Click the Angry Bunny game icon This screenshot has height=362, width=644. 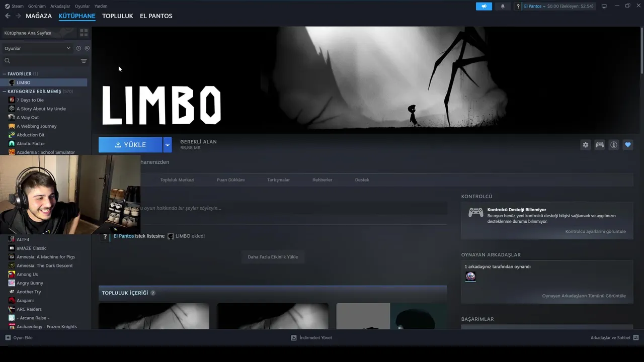[12, 283]
